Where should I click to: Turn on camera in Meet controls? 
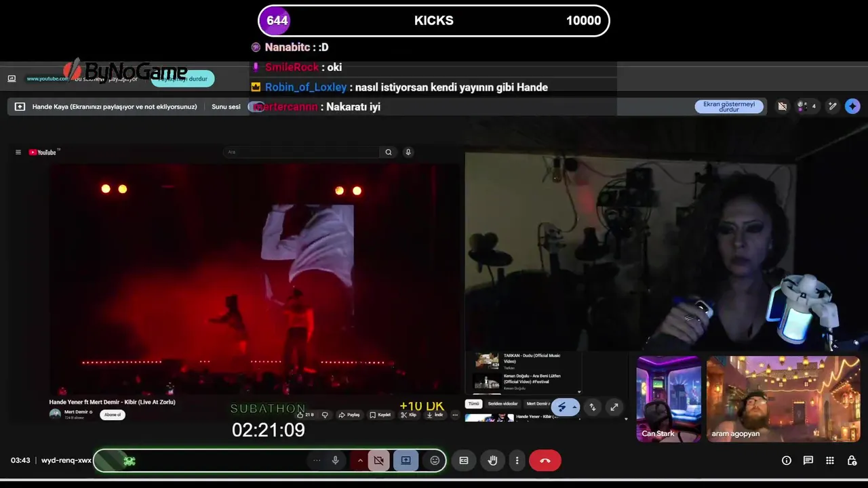tap(378, 460)
